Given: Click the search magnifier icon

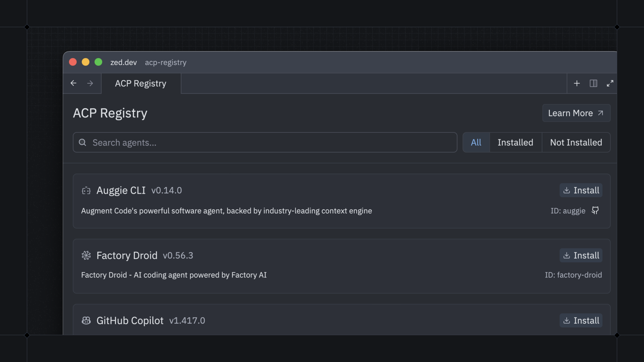Looking at the screenshot, I should (x=83, y=142).
